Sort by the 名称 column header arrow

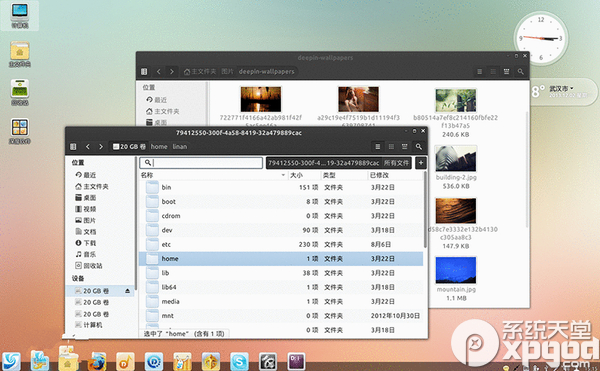[283, 175]
